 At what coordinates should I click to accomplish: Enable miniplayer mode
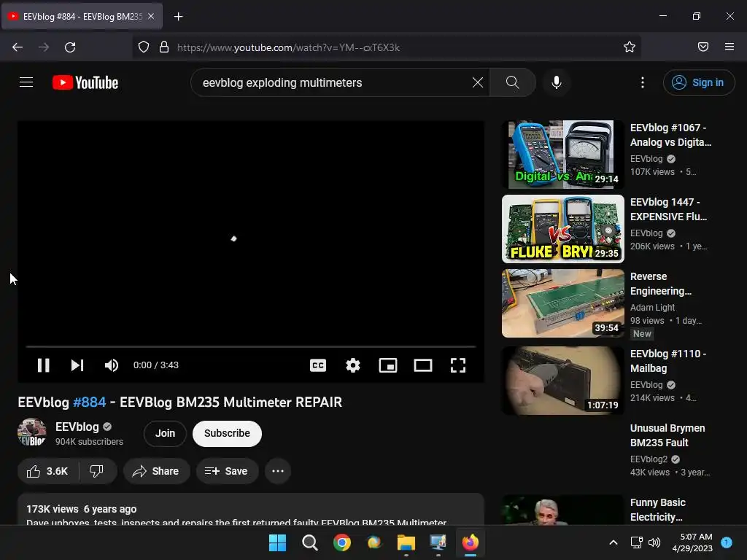388,365
